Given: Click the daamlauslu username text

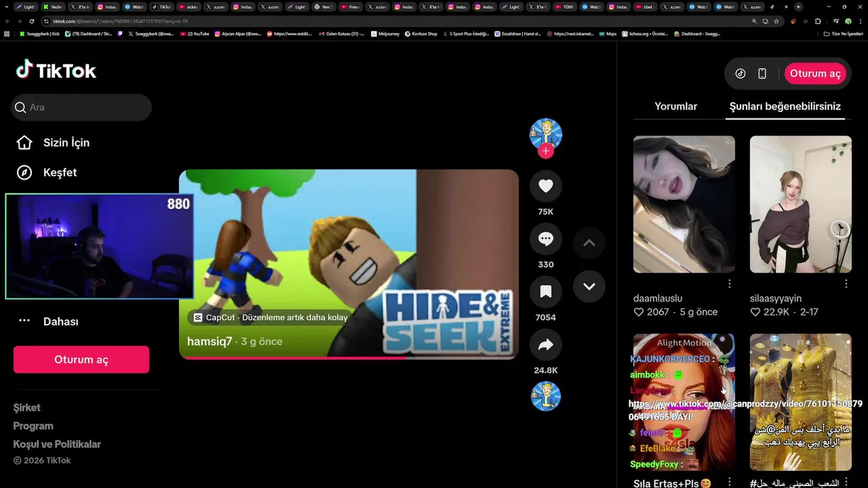Looking at the screenshot, I should click(x=658, y=298).
